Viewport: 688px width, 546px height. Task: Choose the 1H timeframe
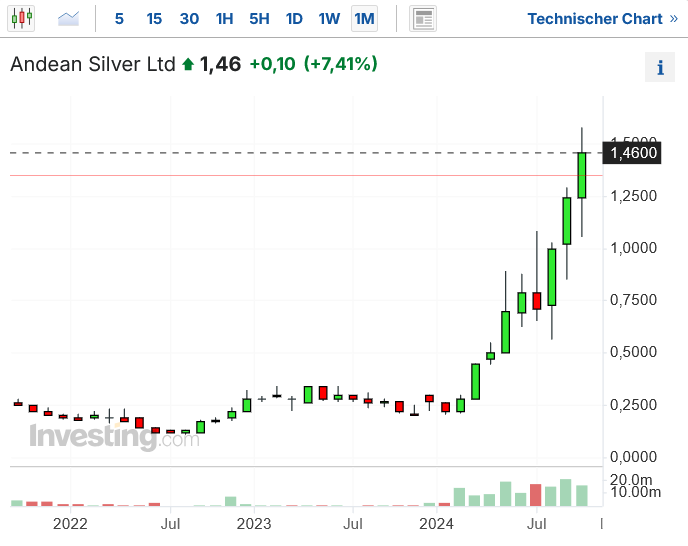point(224,18)
